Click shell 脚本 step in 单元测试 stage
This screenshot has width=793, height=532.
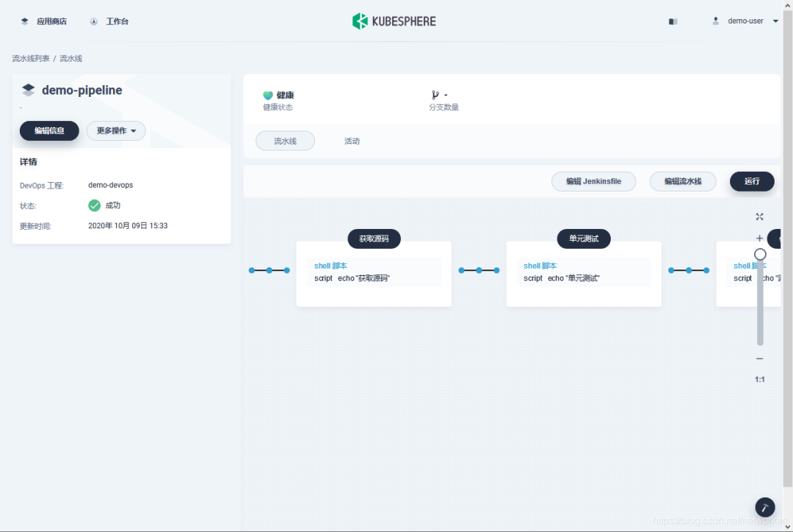540,266
